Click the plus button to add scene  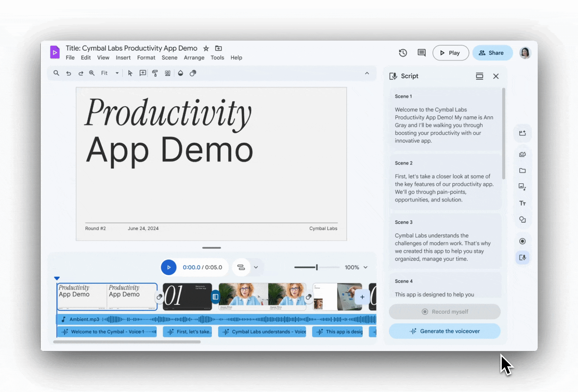[x=362, y=297]
